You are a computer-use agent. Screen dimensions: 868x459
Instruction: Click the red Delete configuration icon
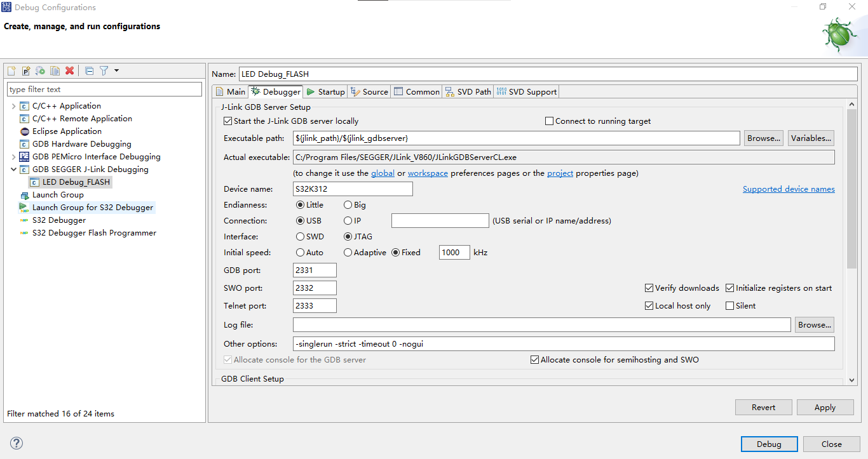(69, 70)
